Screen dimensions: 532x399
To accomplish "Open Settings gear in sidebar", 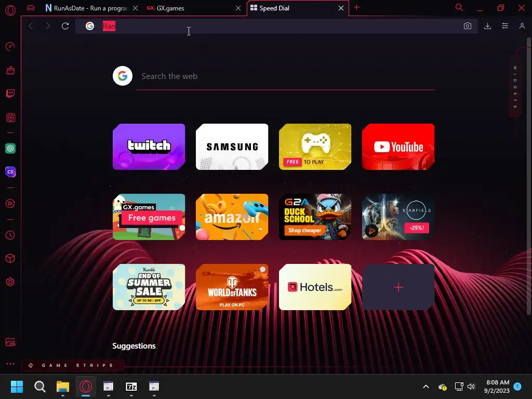I will coord(10,282).
